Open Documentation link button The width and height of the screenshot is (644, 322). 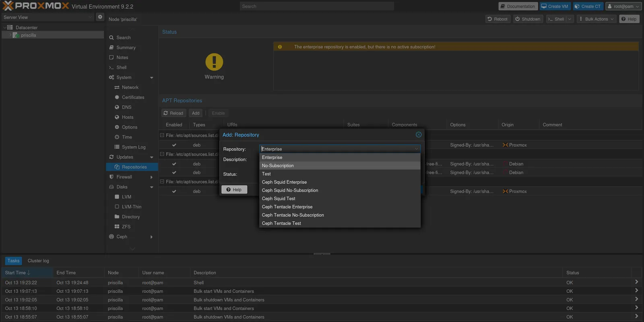(x=518, y=6)
